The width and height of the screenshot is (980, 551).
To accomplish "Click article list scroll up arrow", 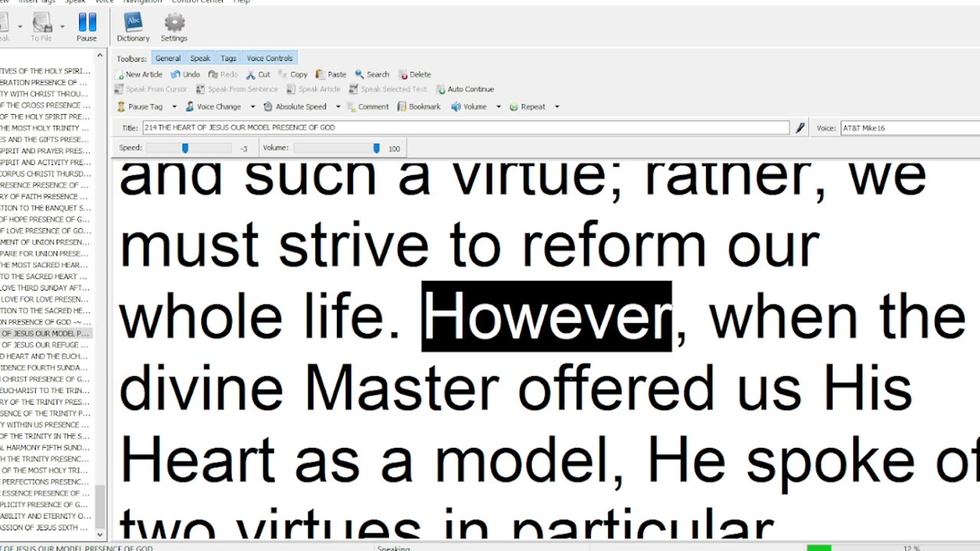I will 100,56.
